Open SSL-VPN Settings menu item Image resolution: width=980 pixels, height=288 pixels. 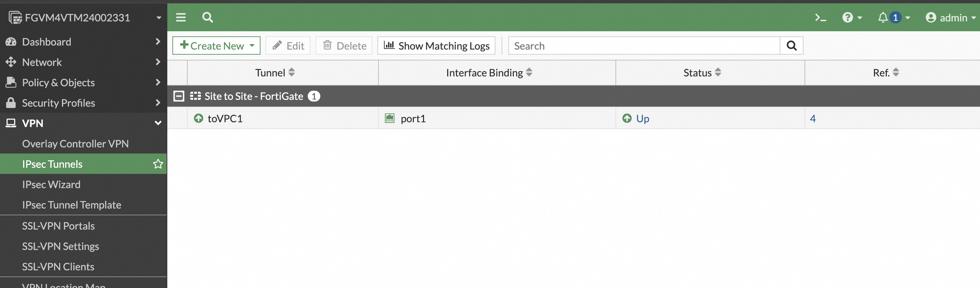[x=61, y=246]
